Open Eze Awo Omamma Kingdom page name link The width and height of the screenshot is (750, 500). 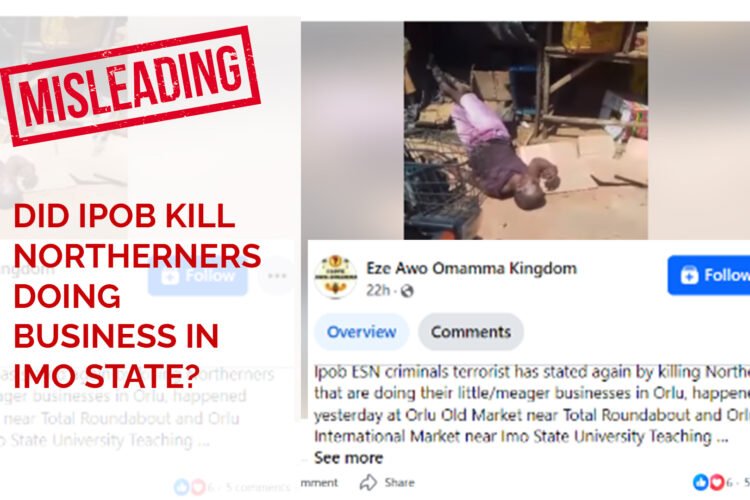472,268
